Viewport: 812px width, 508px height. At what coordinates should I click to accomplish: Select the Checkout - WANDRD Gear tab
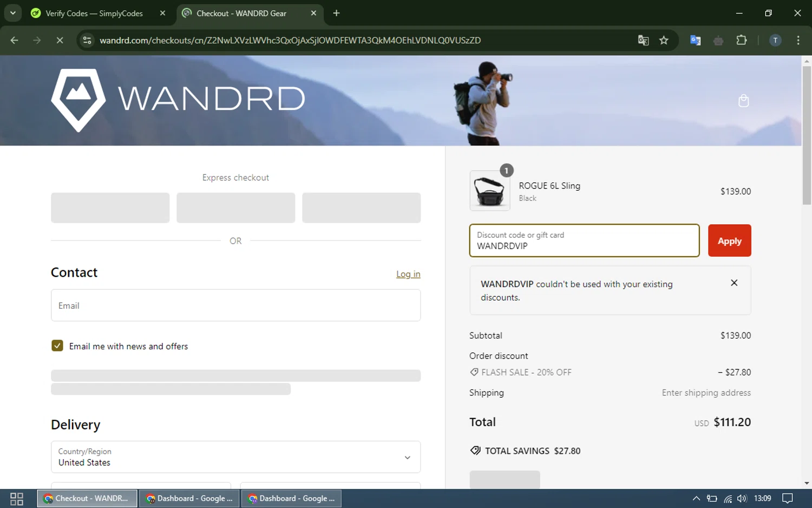click(x=241, y=13)
